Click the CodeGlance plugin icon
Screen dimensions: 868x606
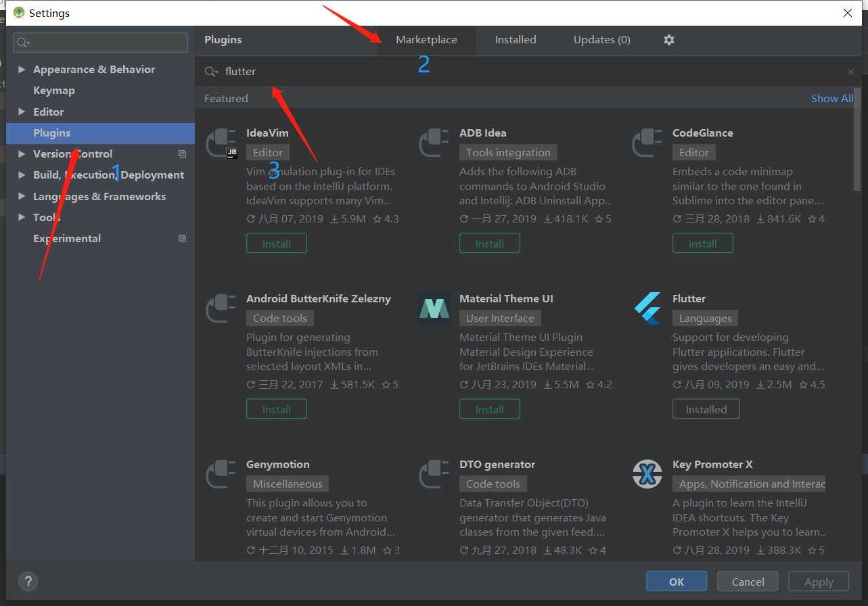click(647, 143)
